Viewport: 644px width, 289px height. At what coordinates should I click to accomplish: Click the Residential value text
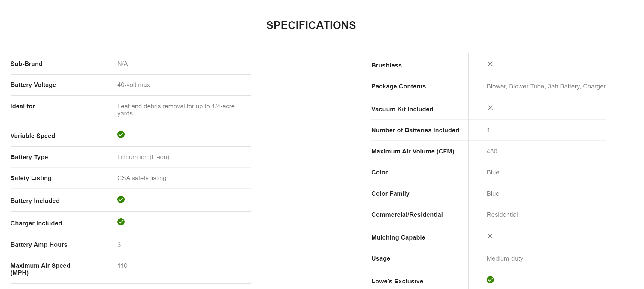tap(502, 215)
